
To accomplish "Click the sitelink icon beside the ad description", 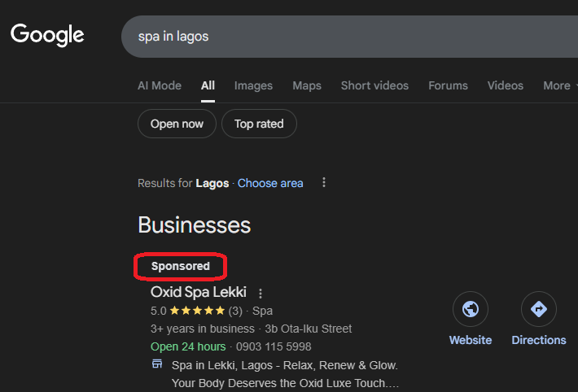I will coord(158,364).
